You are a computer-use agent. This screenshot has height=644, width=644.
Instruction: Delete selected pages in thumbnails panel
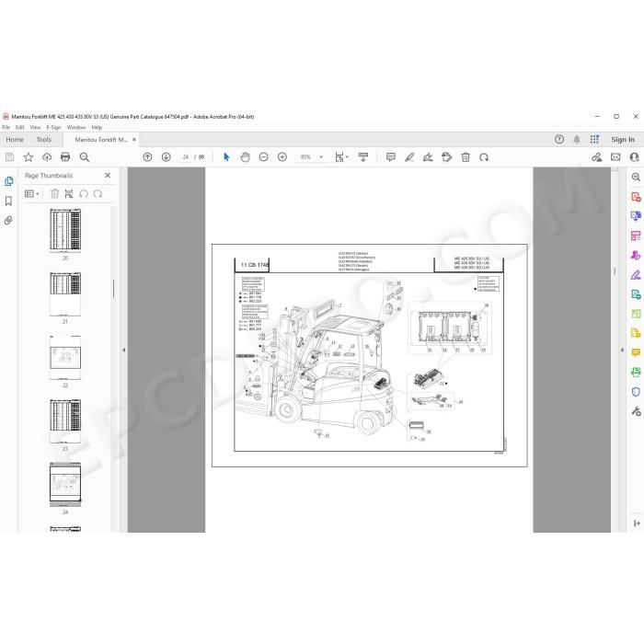coord(54,193)
